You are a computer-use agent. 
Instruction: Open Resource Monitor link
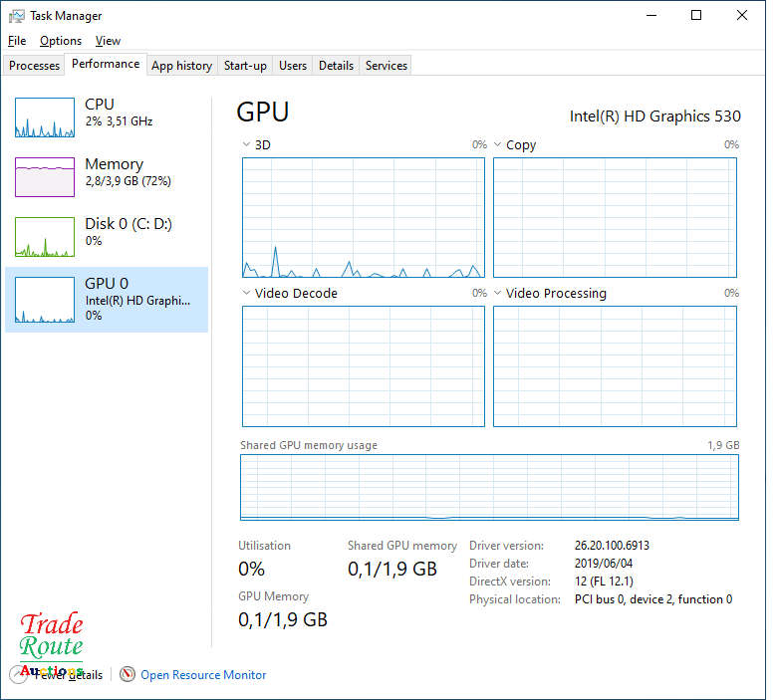203,675
